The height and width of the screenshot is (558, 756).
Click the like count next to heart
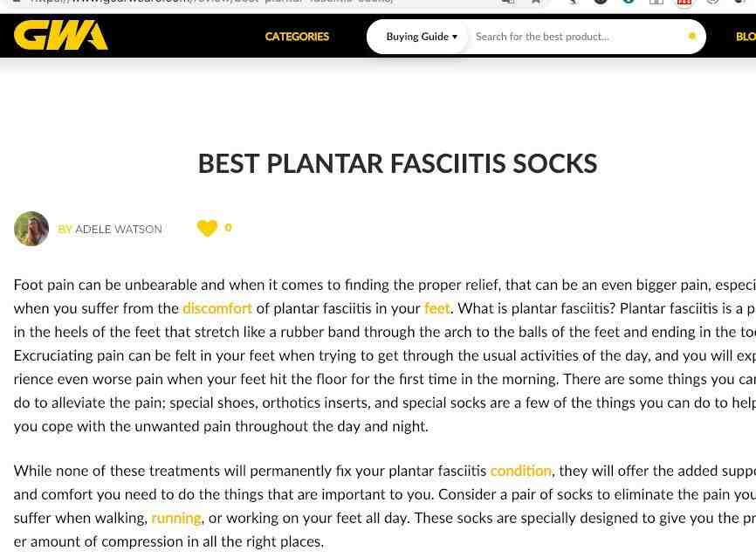228,227
